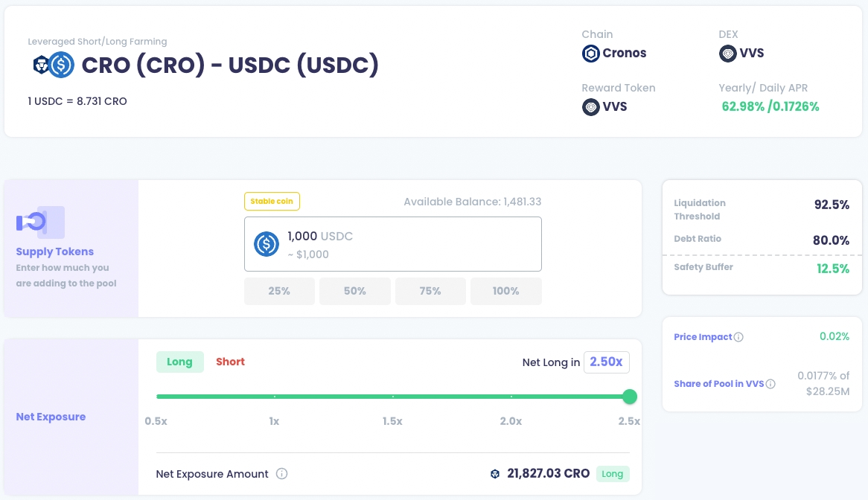This screenshot has width=868, height=500.
Task: Click the Net Exposure Amount info icon
Action: 281,474
